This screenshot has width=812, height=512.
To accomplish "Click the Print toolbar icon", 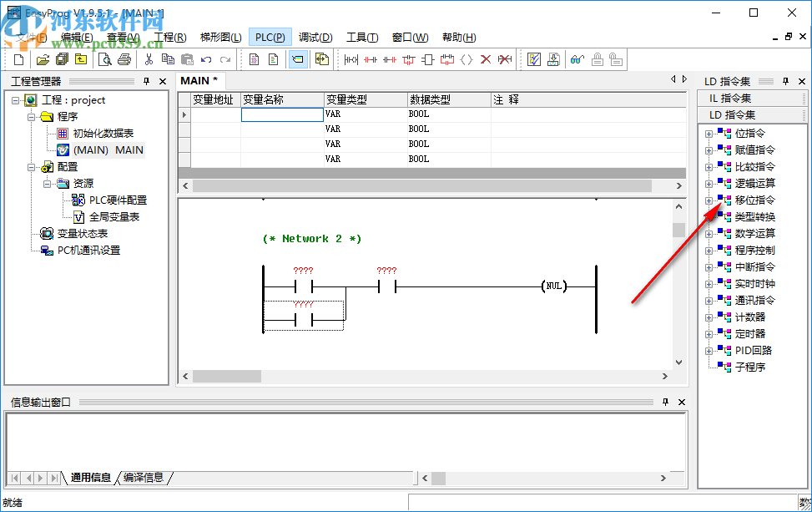I will [124, 59].
